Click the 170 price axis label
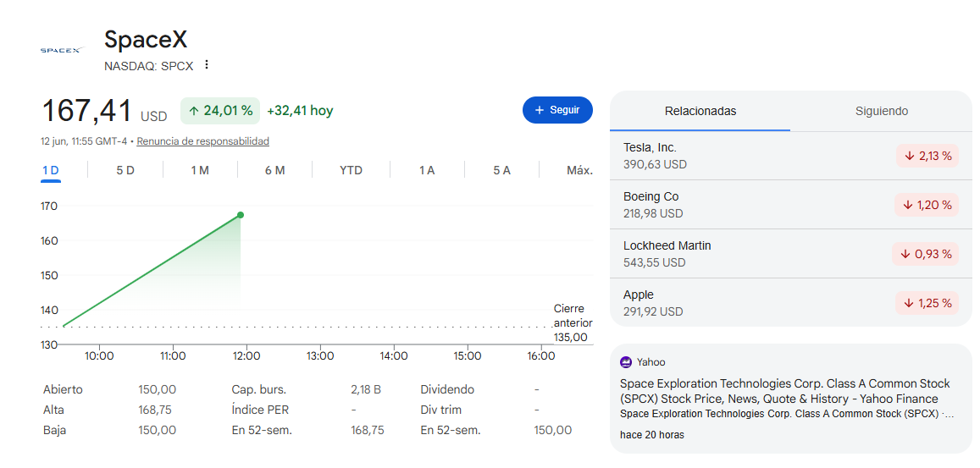Viewport: 980px width, 468px height. coord(49,206)
